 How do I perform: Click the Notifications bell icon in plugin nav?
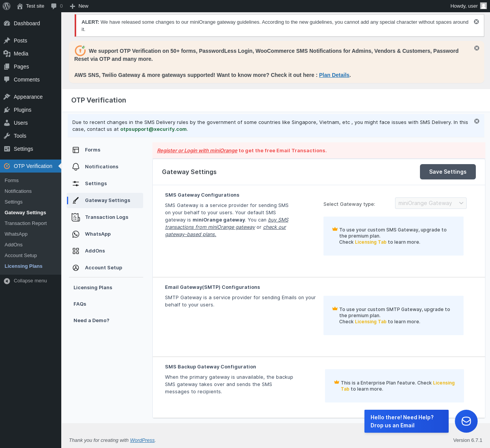(76, 167)
